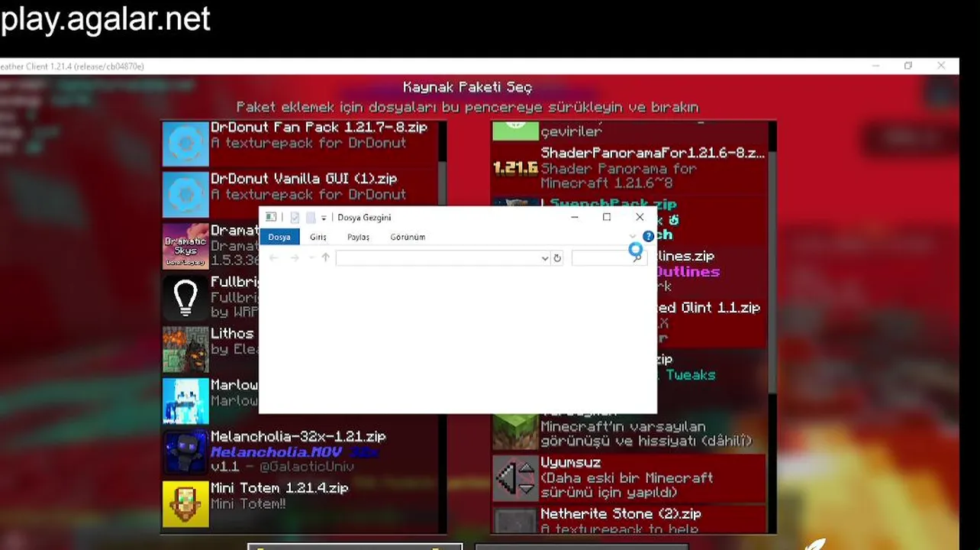Select the Dramatic Skys pack thumbnail
The image size is (980, 550).
[185, 246]
